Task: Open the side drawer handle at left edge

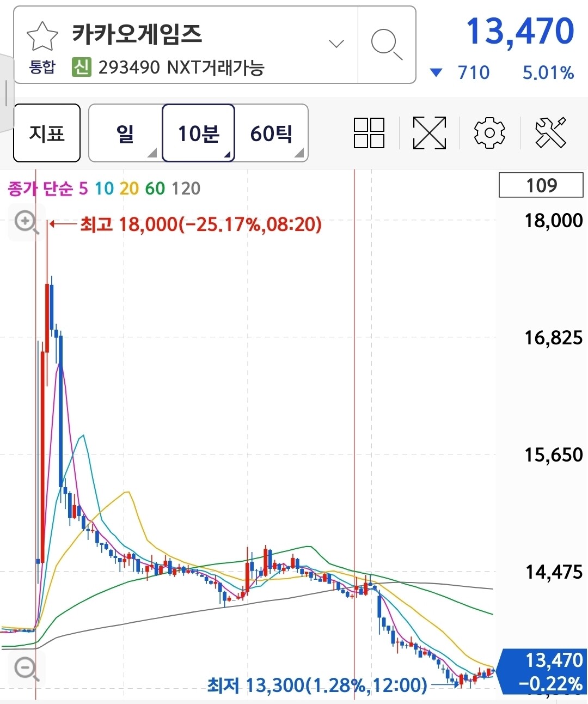Action: [x=5, y=93]
